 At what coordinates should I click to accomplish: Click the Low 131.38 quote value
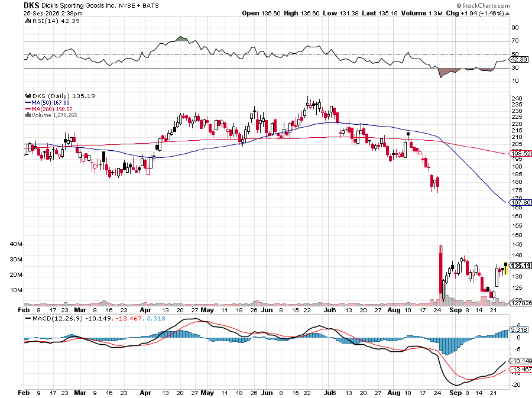(340, 13)
